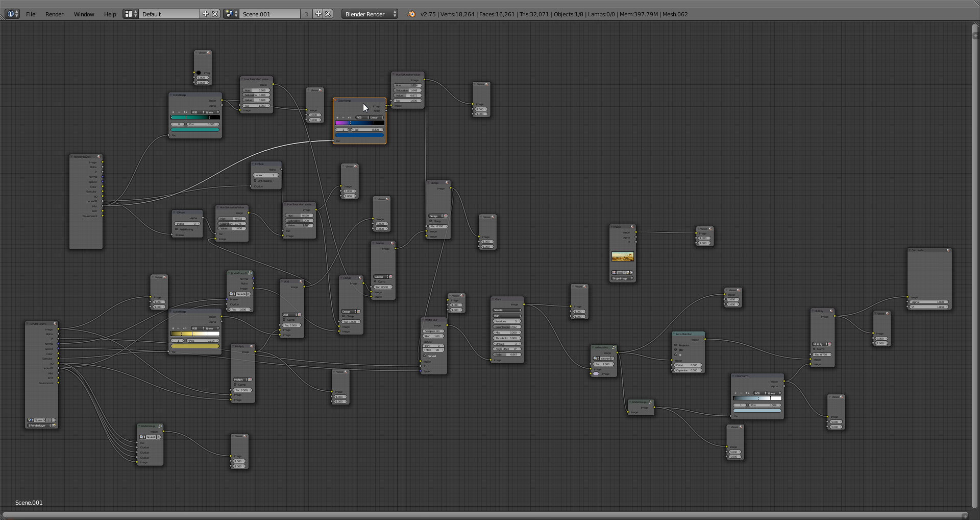Viewport: 980px width, 520px height.
Task: Open Single Image source dropdown
Action: coord(623,278)
